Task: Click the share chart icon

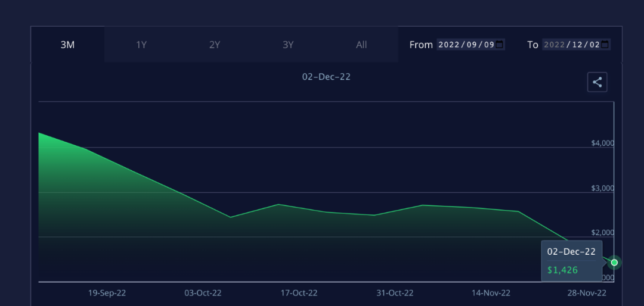Action: click(x=597, y=82)
